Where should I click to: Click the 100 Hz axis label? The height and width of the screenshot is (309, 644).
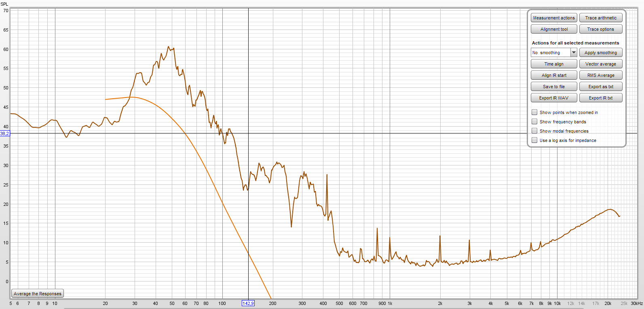222,303
